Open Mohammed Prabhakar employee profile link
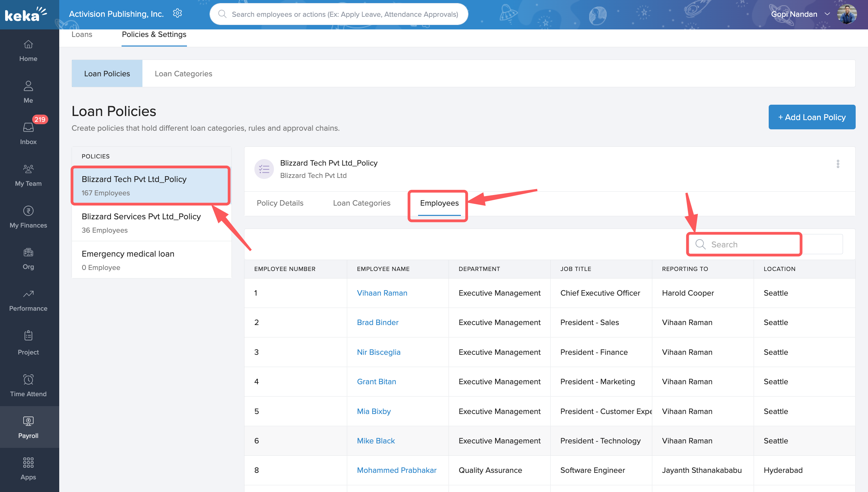 coord(396,470)
